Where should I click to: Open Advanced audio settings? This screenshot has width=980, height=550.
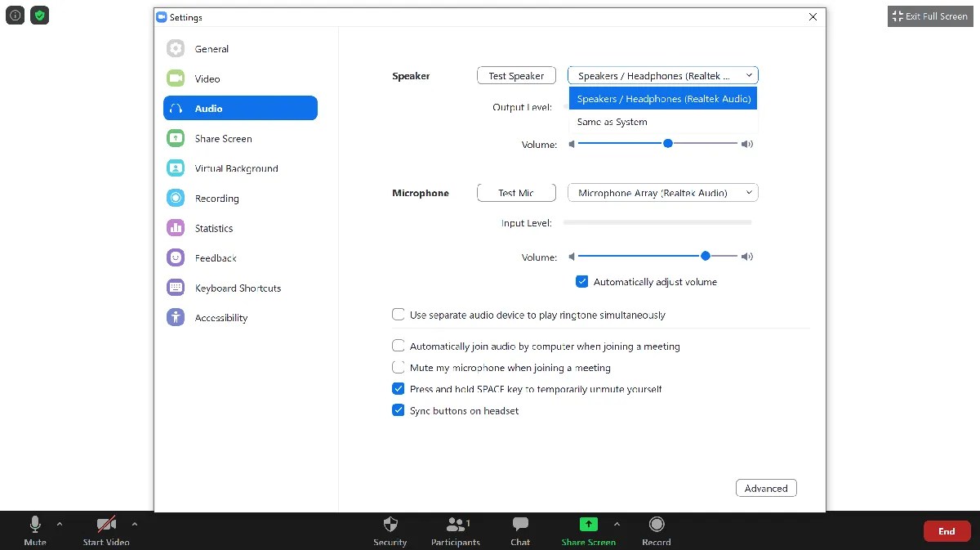click(766, 488)
